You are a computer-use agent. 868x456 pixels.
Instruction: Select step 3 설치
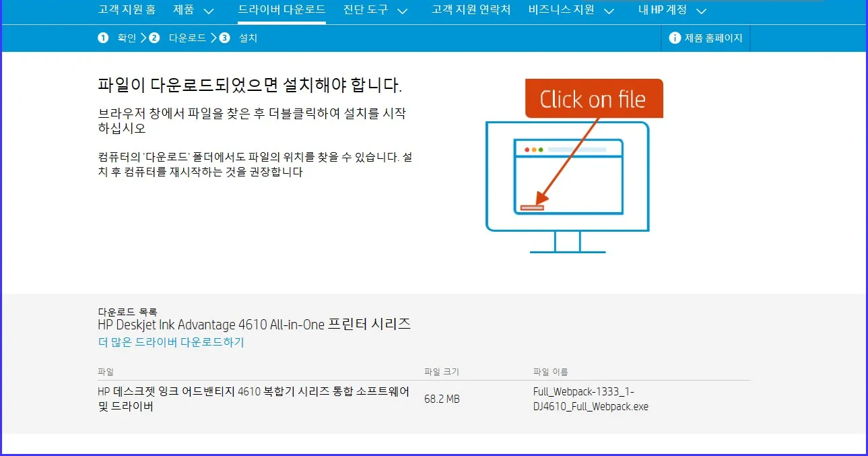pyautogui.click(x=248, y=38)
